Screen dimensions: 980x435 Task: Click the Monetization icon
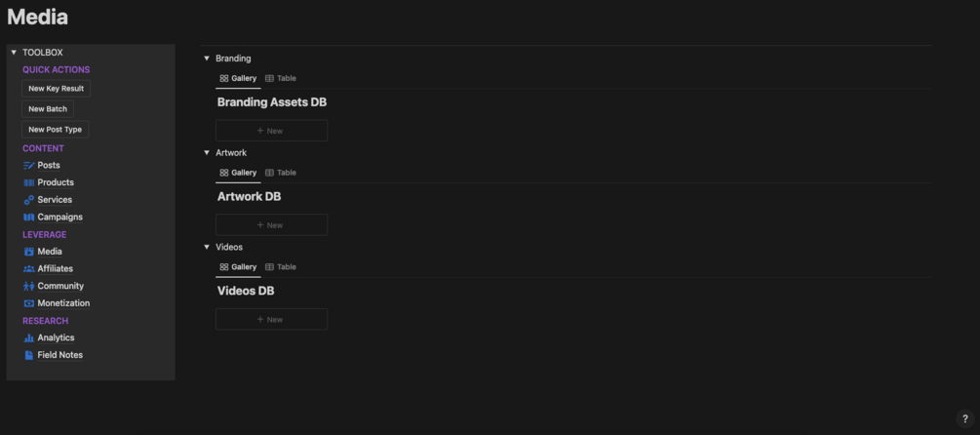[x=28, y=303]
